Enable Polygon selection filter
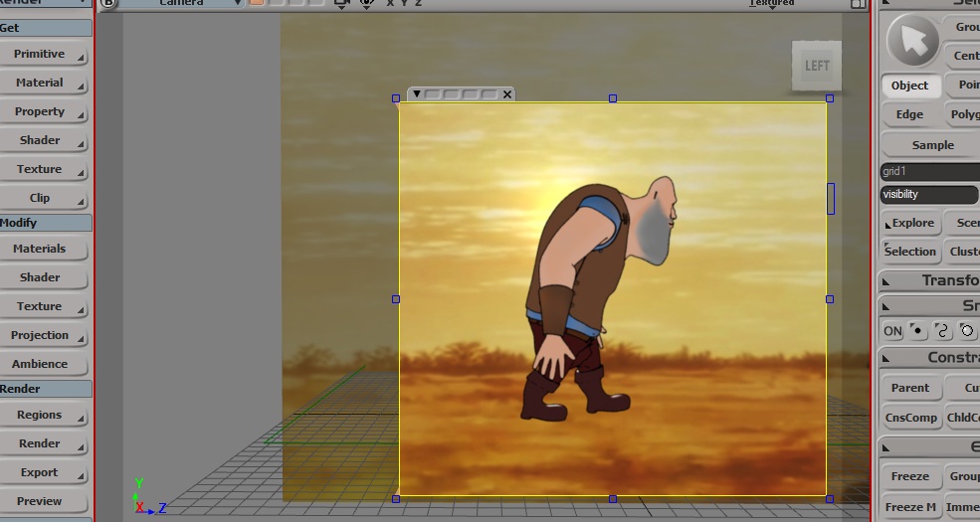 (x=963, y=114)
